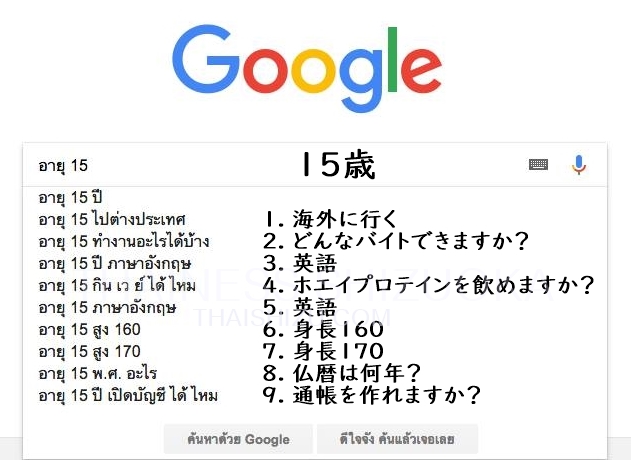Click the suggestion อายุ 15 ภาษาอังกฤษ
The height and width of the screenshot is (460, 631).
(x=106, y=307)
